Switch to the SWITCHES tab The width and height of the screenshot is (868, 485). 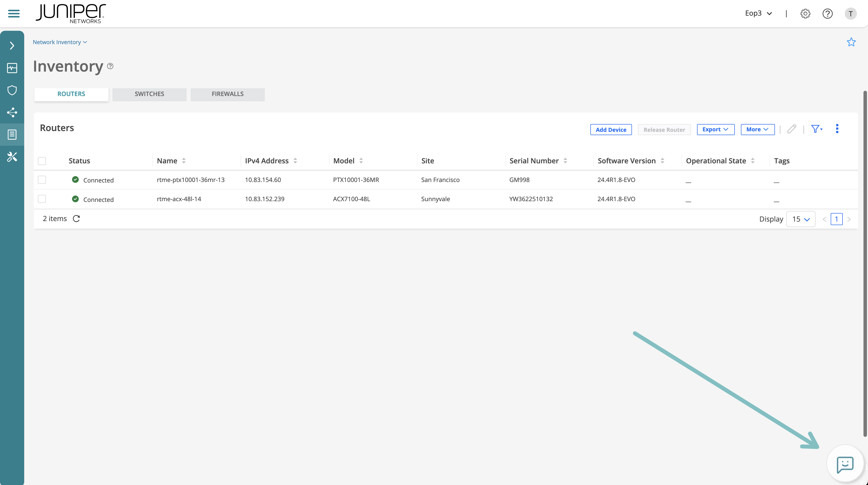[x=149, y=94]
